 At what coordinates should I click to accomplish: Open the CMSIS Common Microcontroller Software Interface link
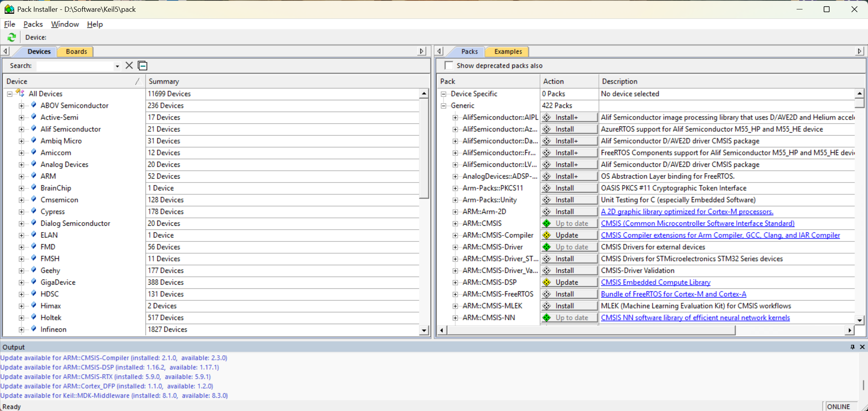click(x=698, y=223)
